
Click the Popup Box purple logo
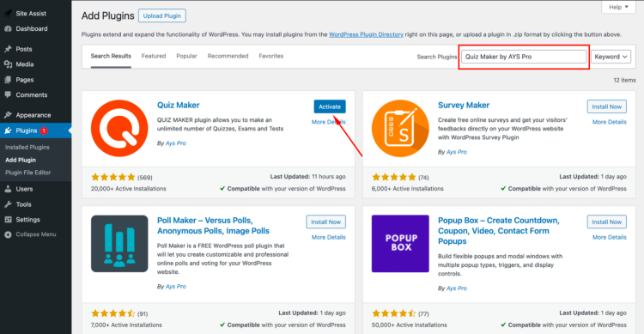pos(400,244)
